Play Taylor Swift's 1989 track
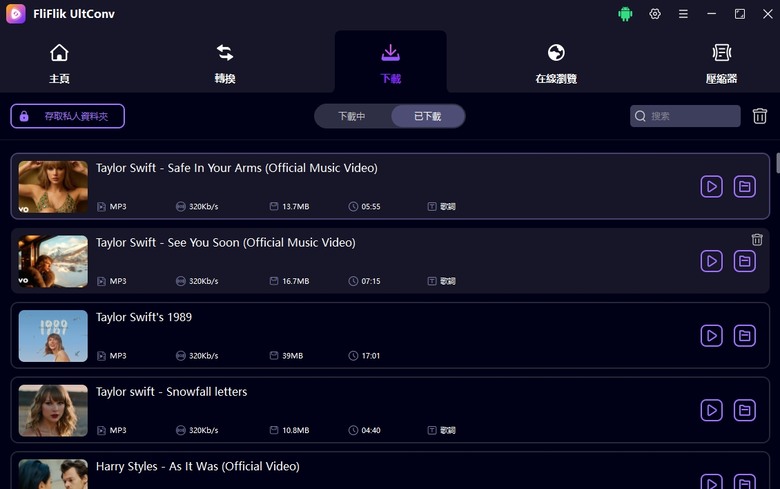Screen dimensions: 780x489 [x=711, y=336]
